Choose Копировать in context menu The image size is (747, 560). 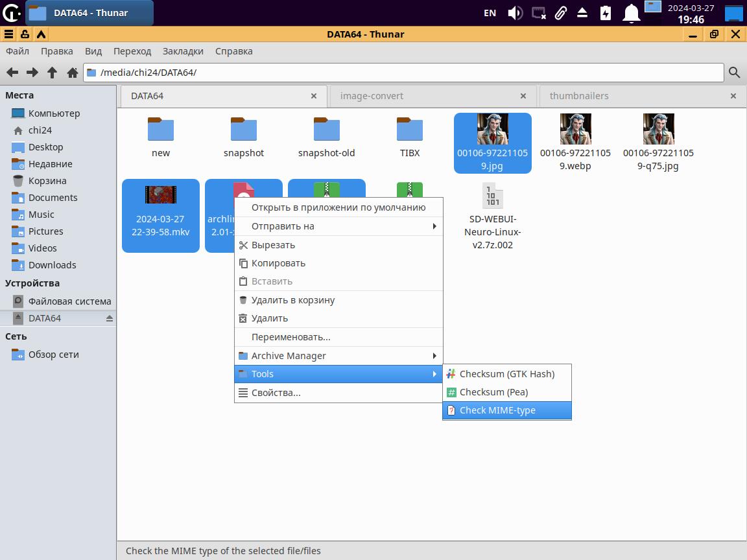click(x=338, y=263)
